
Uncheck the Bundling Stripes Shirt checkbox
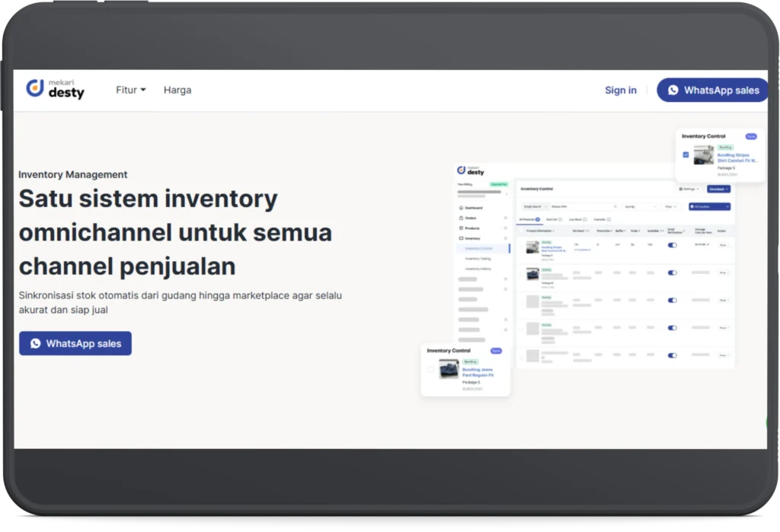pos(686,155)
